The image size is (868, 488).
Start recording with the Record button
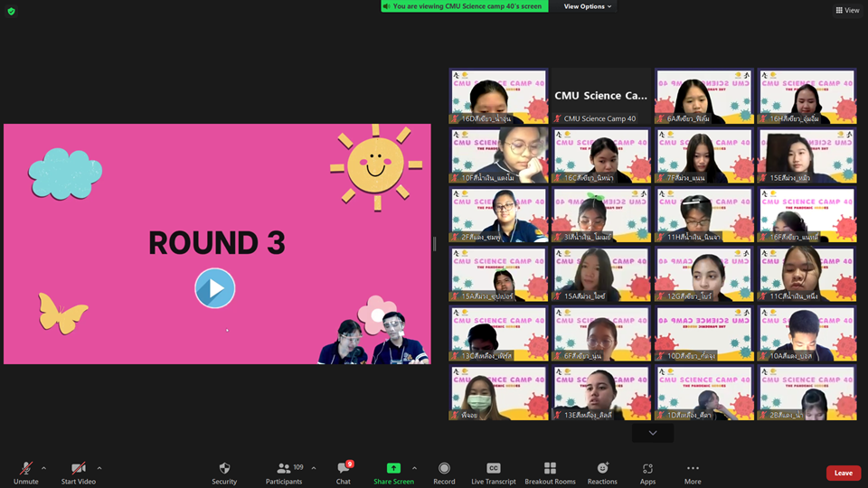(444, 468)
